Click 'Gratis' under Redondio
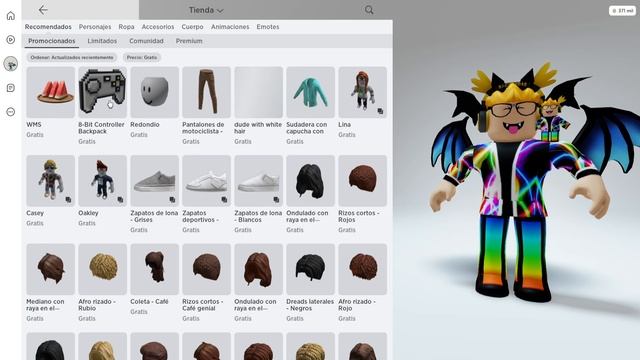This screenshot has width=640, height=360. tap(139, 135)
